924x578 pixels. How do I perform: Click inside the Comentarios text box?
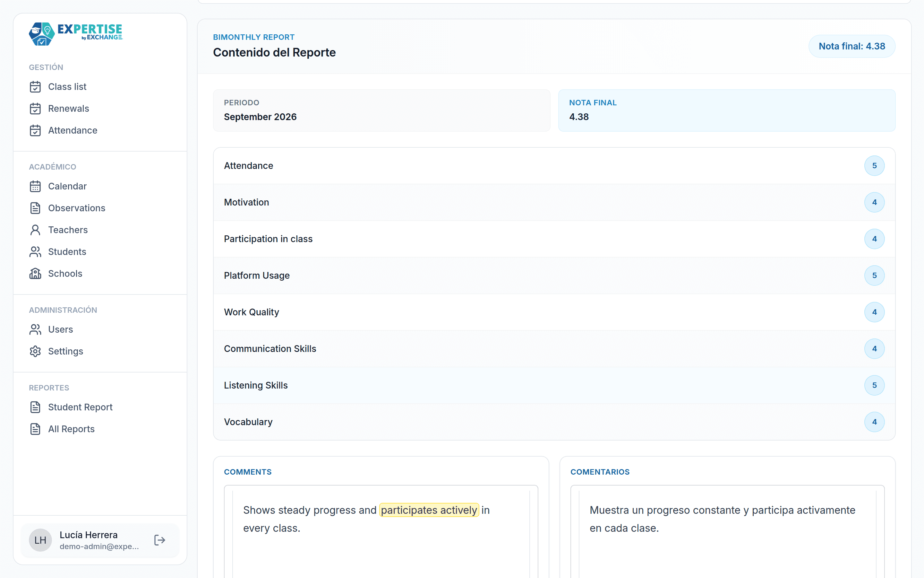(x=727, y=532)
